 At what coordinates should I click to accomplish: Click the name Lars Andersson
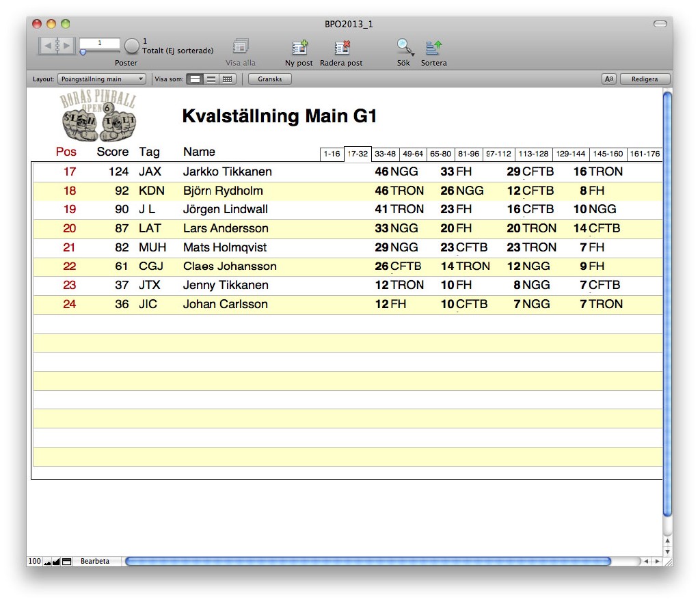(226, 228)
